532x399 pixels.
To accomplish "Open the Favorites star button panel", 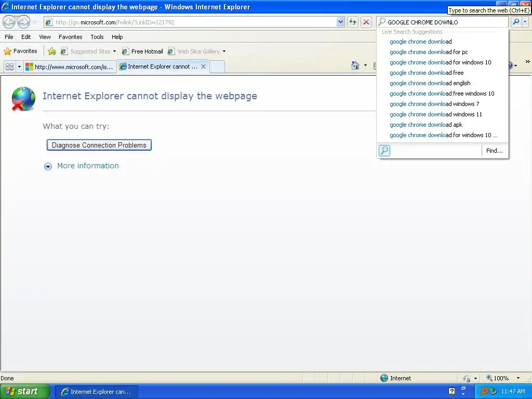I will coord(20,51).
